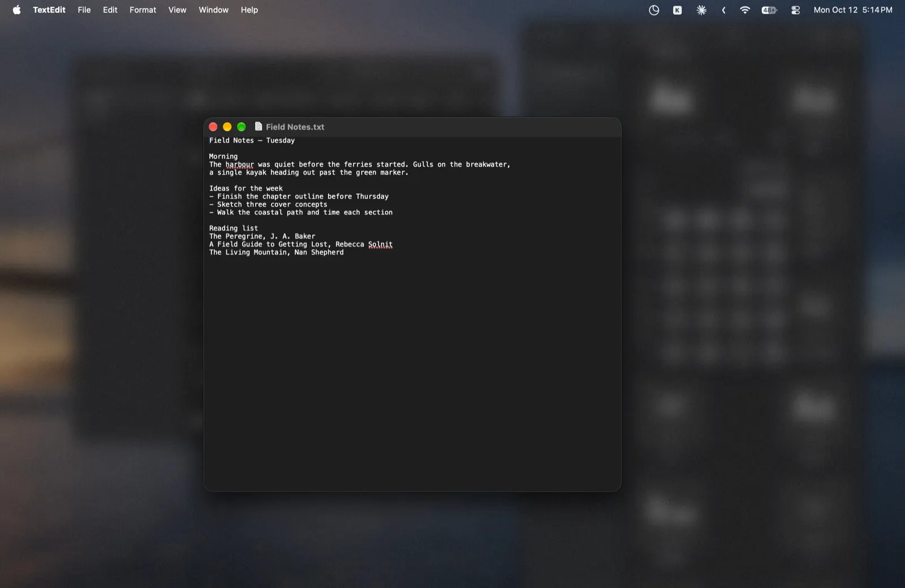Click the clock-shaped timer menu bar icon
The height and width of the screenshot is (588, 905).
click(654, 10)
